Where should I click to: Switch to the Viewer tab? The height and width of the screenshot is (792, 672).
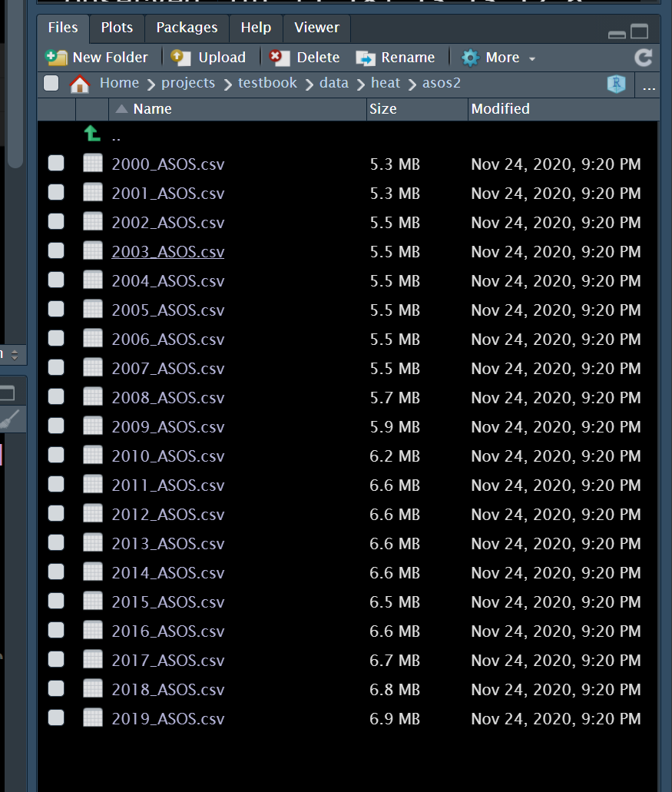[x=316, y=28]
